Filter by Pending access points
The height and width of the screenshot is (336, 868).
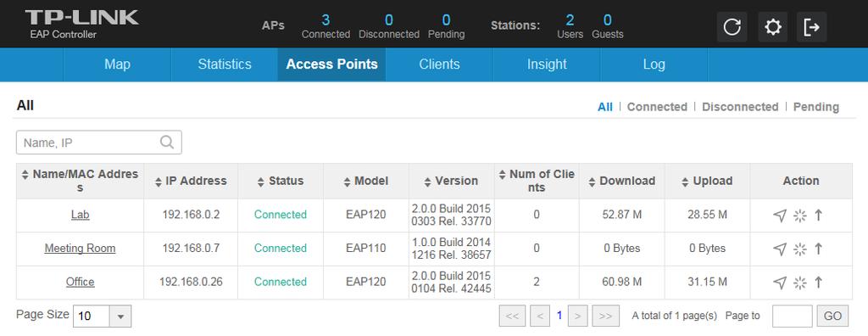(816, 106)
